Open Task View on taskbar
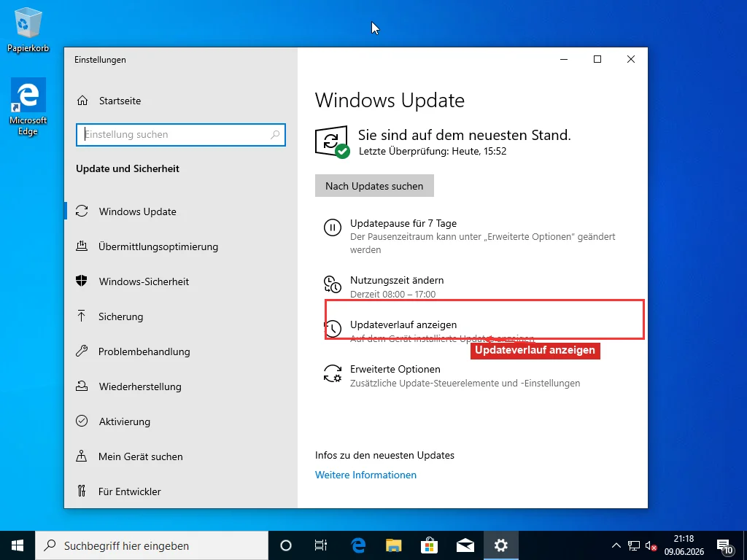Screen dimensions: 747x560 [x=321, y=545]
